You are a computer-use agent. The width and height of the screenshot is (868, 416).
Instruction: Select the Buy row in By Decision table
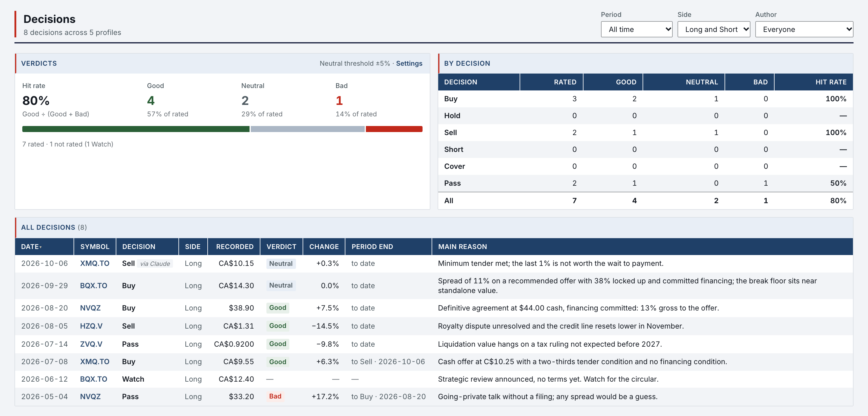pyautogui.click(x=645, y=99)
